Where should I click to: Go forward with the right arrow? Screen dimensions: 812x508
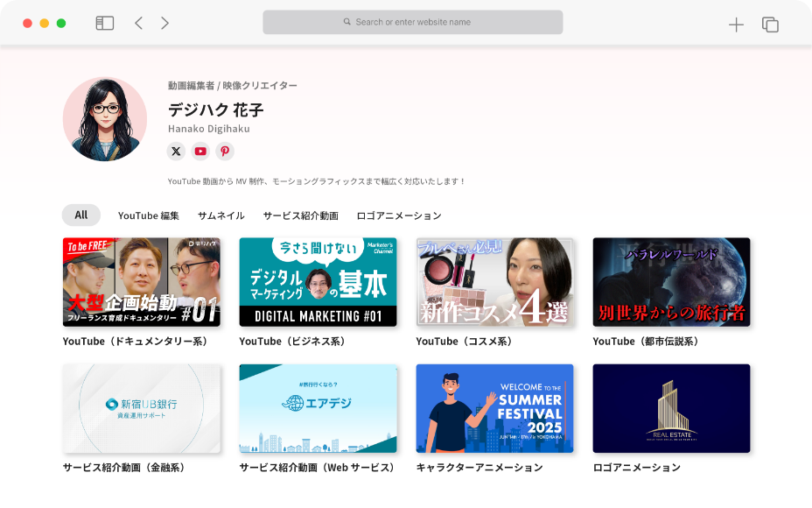click(164, 24)
